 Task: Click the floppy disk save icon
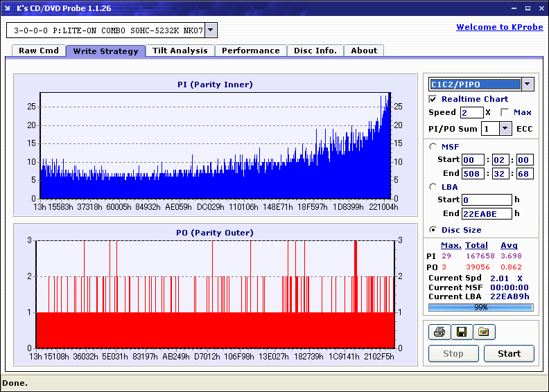461,332
